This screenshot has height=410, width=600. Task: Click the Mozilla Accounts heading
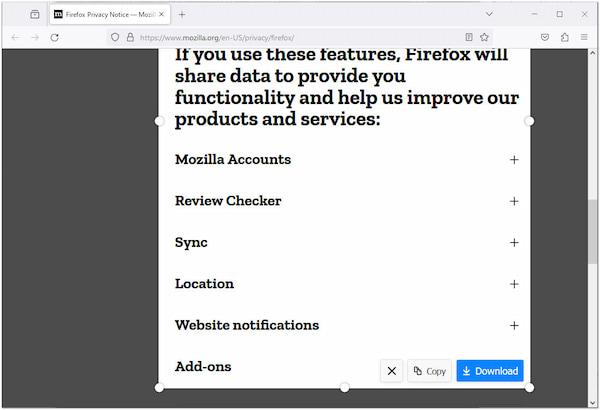[x=233, y=159]
